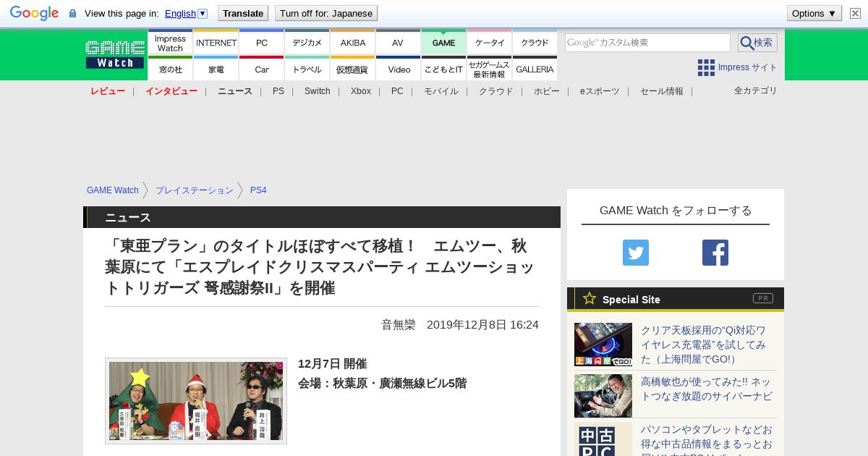Open the クリア天板採用 Qi charger article link
The image size is (868, 456).
coord(704,345)
